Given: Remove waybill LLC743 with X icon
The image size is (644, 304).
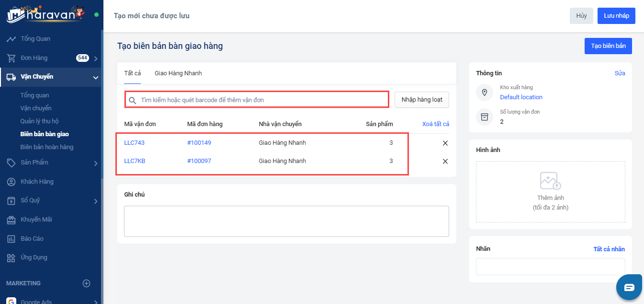Looking at the screenshot, I should click(445, 143).
